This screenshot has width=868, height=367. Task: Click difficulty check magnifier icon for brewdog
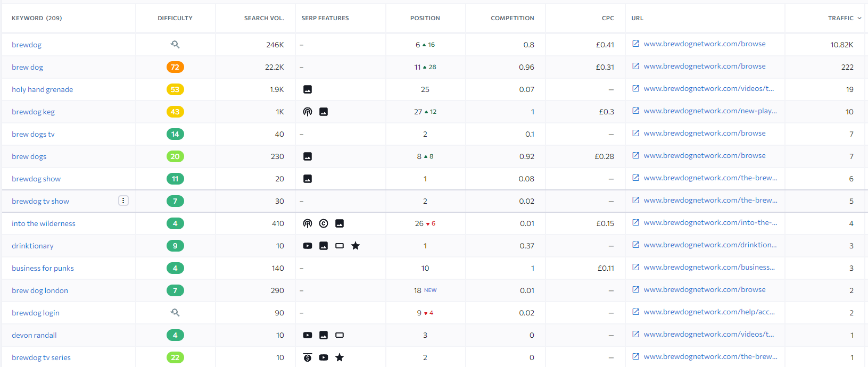click(x=175, y=45)
